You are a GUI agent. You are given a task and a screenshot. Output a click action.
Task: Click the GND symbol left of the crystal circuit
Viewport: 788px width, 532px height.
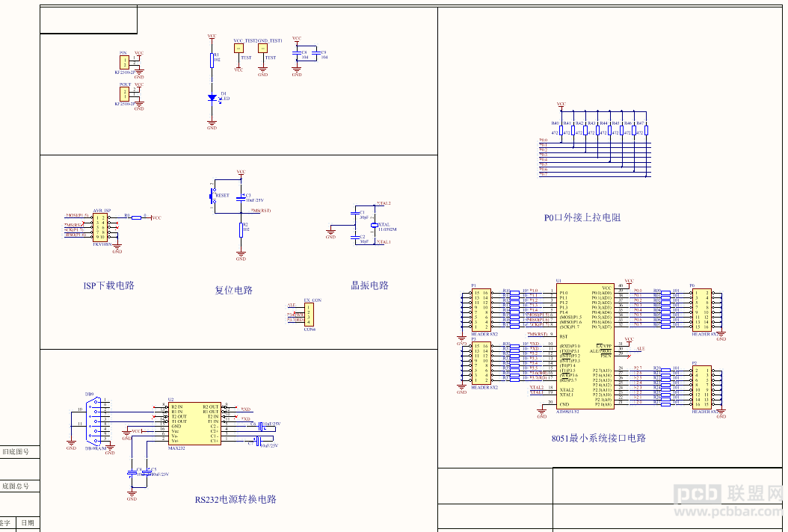(330, 232)
